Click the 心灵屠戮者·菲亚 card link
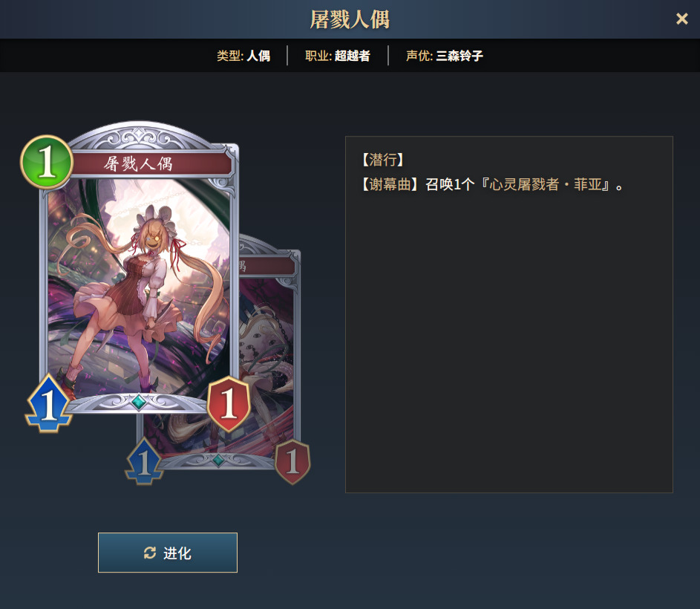This screenshot has width=700, height=609. [x=545, y=184]
